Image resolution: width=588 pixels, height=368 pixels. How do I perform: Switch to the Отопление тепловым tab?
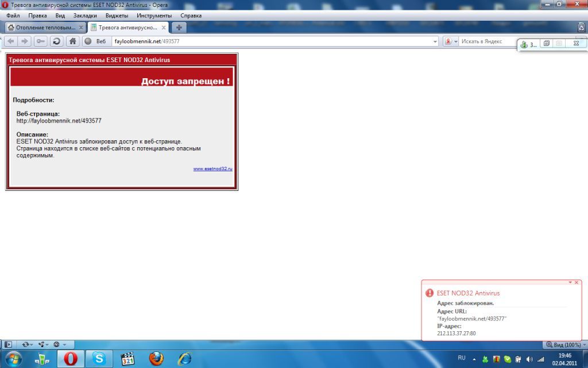(x=45, y=28)
